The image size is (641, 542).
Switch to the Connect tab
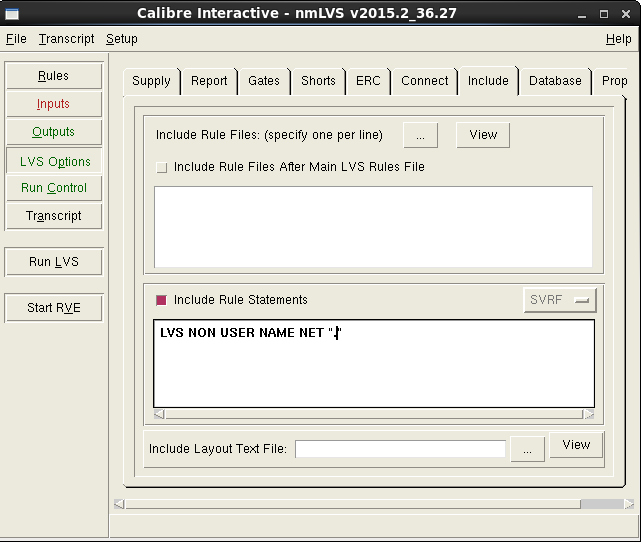[424, 81]
